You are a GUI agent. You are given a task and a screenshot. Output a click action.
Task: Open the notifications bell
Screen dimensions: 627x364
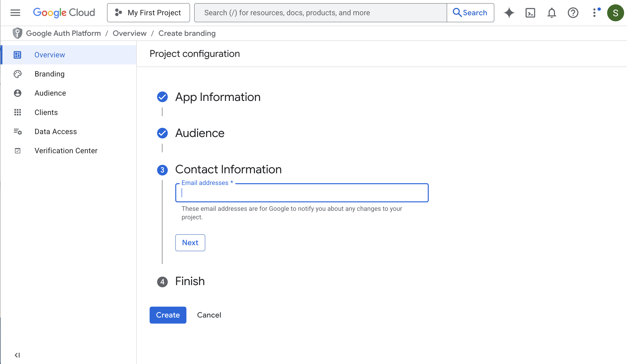[551, 13]
